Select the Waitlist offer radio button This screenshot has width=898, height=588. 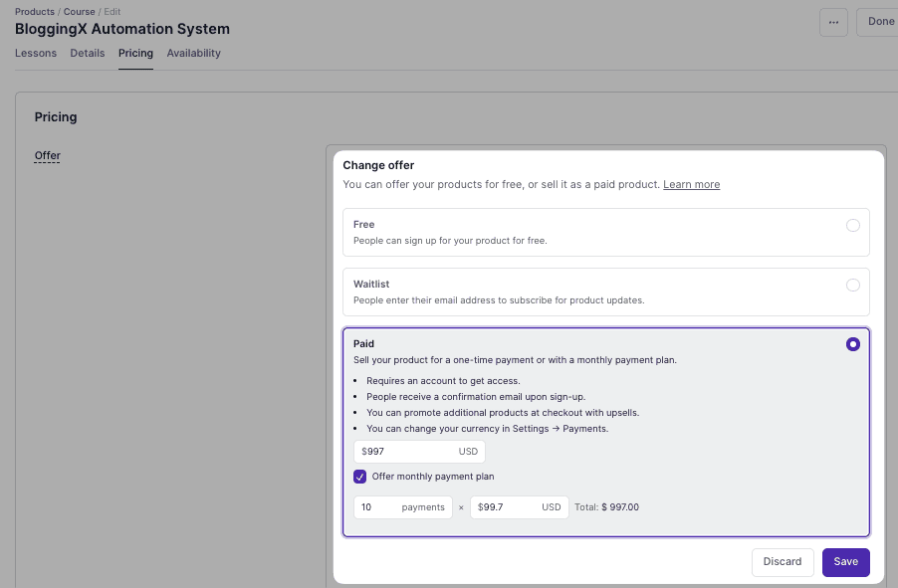(853, 285)
